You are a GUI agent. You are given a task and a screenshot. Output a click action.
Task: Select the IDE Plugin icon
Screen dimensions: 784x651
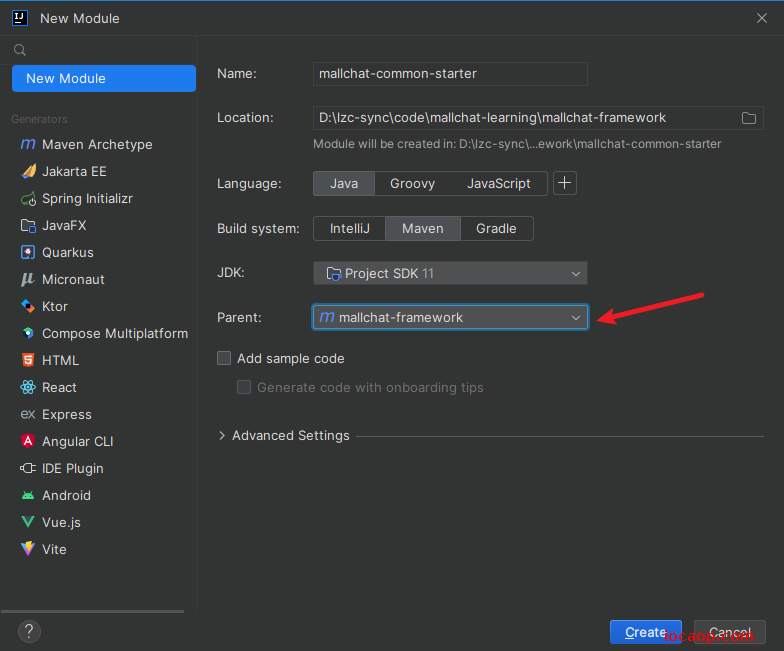click(28, 468)
